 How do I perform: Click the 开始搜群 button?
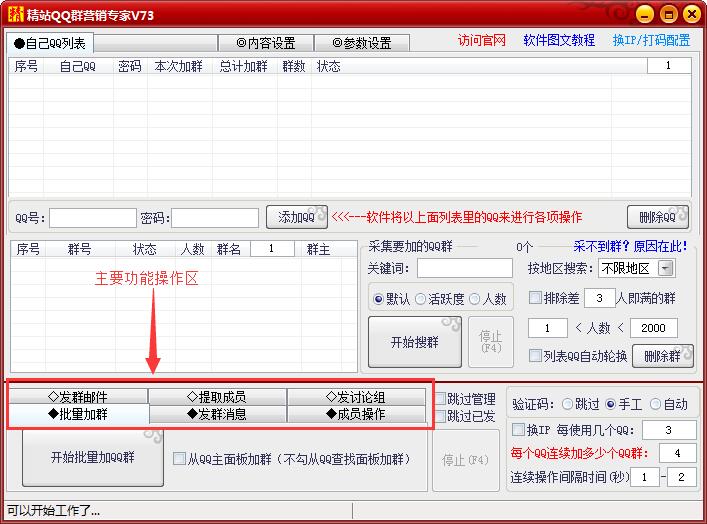(415, 342)
